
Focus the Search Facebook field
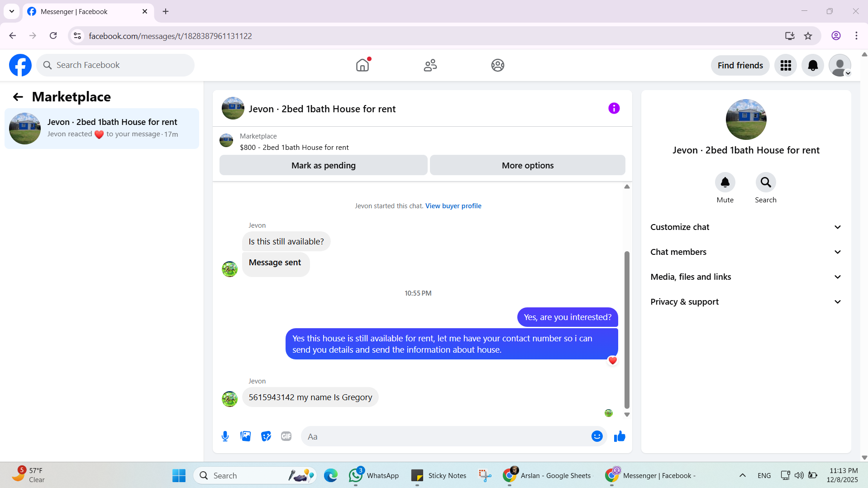pos(115,65)
